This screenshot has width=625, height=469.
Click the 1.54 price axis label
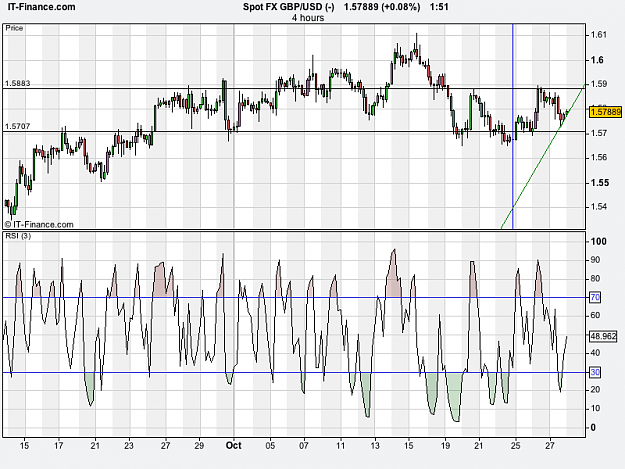pyautogui.click(x=598, y=207)
